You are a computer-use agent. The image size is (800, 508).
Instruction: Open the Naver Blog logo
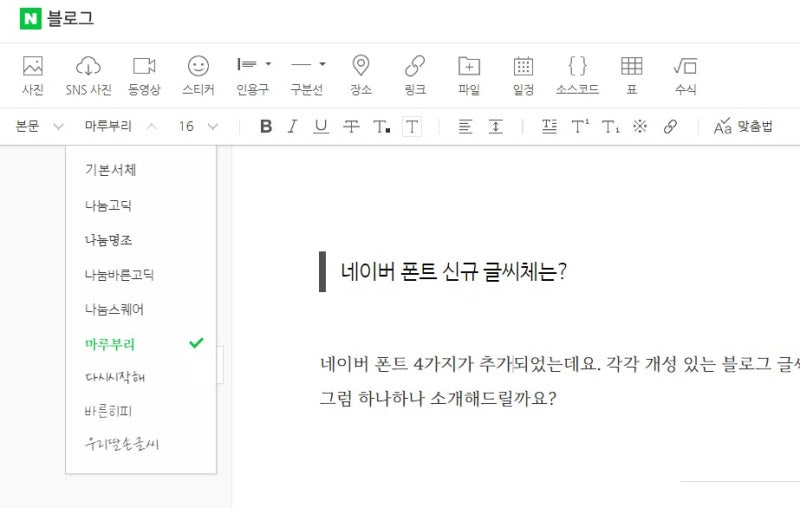point(57,19)
